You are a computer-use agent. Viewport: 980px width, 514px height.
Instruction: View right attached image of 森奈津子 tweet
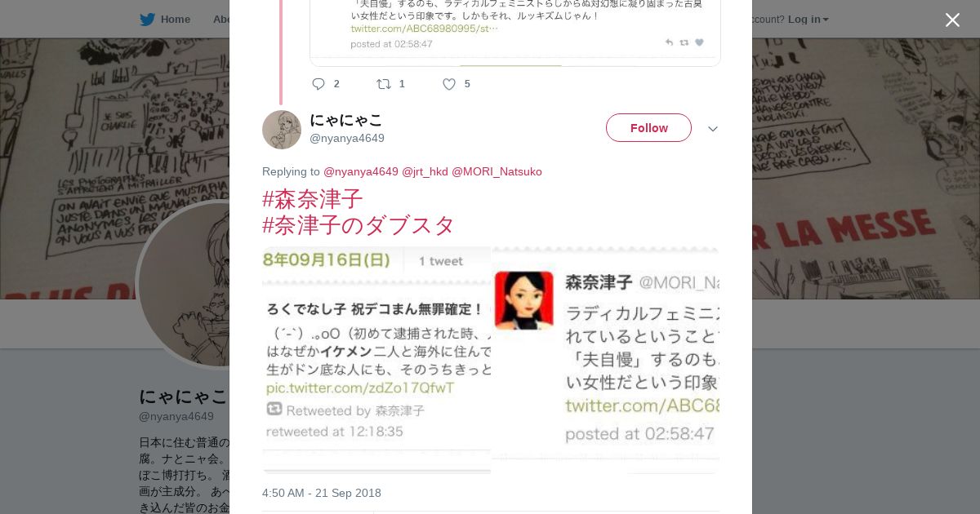point(605,360)
